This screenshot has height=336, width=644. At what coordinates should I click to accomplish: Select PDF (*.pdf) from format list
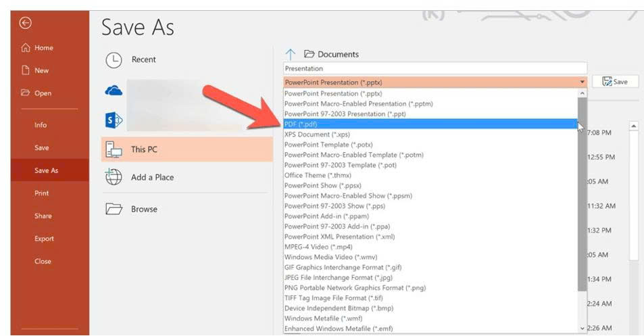(301, 124)
